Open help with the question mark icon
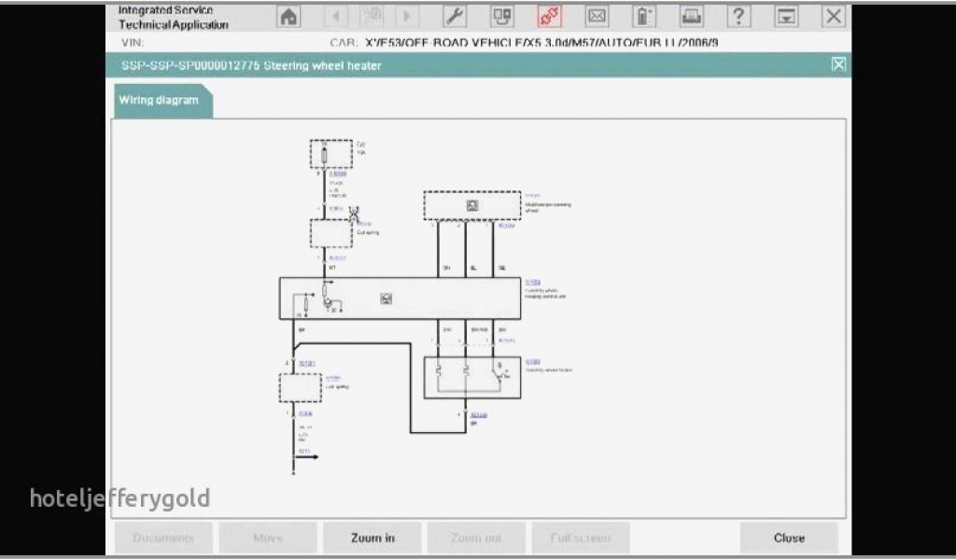 pos(738,16)
